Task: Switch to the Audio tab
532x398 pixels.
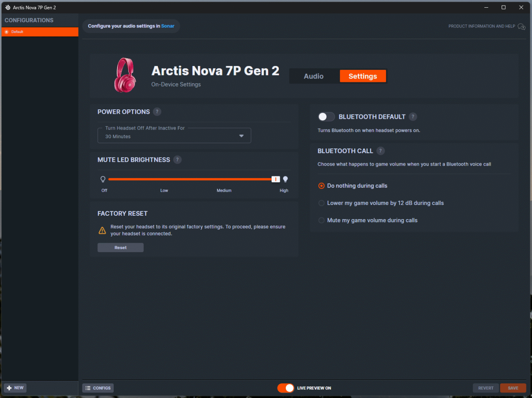Action: click(314, 76)
